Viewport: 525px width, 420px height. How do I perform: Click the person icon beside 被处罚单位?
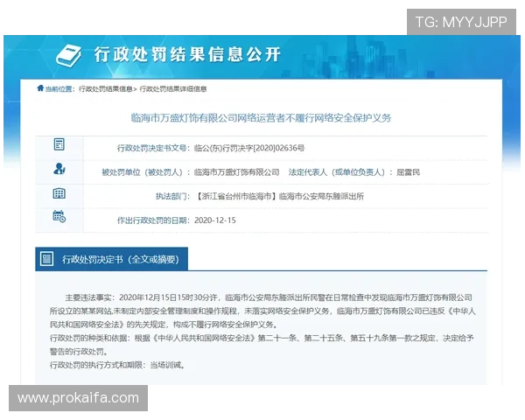(59, 169)
